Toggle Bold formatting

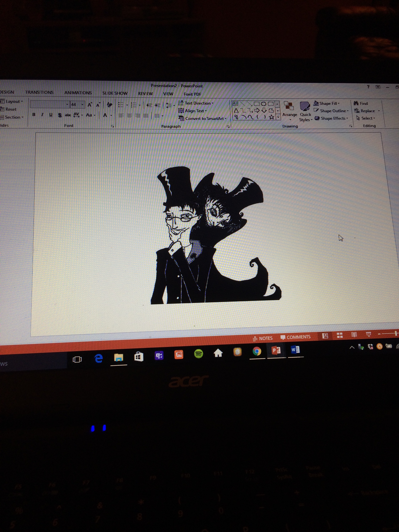click(x=34, y=115)
